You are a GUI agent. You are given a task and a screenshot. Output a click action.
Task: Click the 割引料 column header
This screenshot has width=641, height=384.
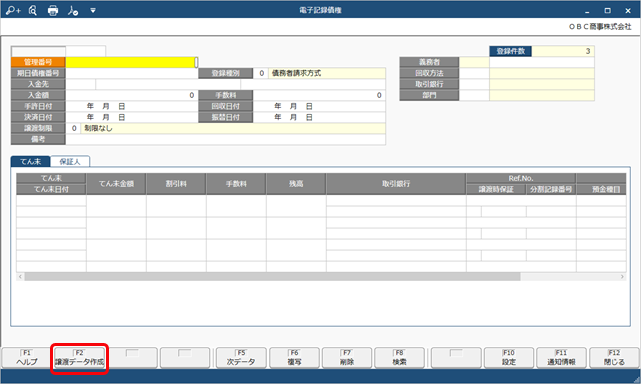pyautogui.click(x=176, y=184)
